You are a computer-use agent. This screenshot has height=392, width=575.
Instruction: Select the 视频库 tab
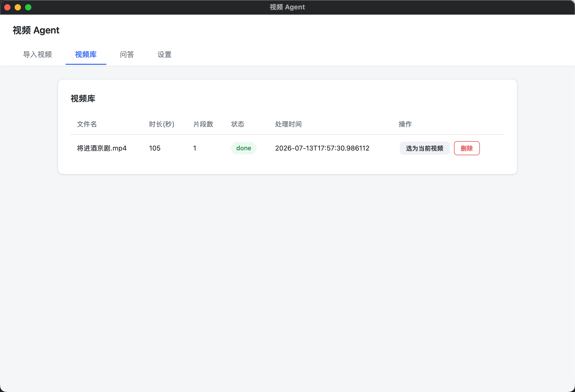[86, 54]
